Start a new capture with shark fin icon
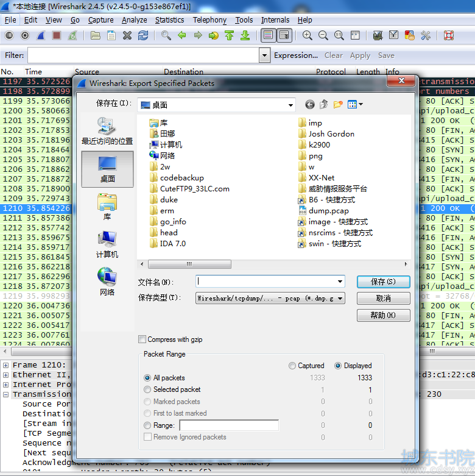This screenshot has width=475, height=476. coord(41,35)
